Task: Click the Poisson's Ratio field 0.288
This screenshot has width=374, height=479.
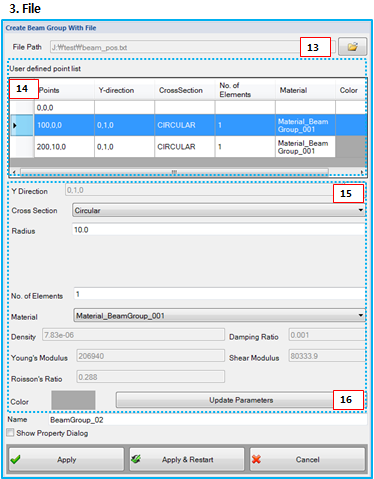Action: click(151, 377)
